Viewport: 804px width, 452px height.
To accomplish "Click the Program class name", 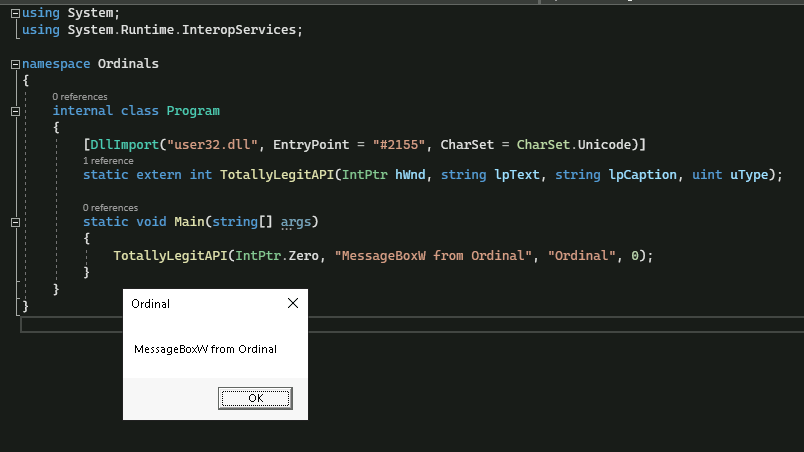I will [x=193, y=111].
